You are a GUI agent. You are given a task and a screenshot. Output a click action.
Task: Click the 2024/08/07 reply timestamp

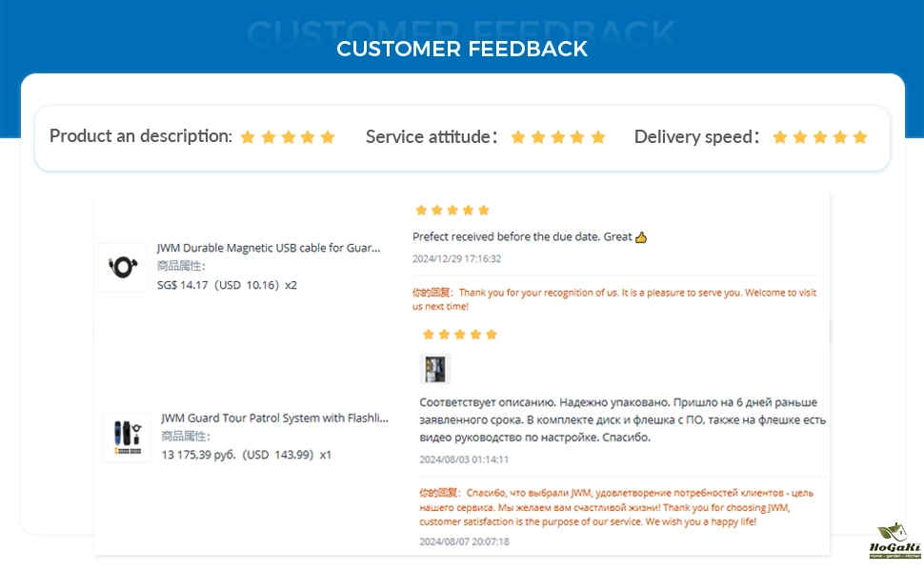click(464, 541)
